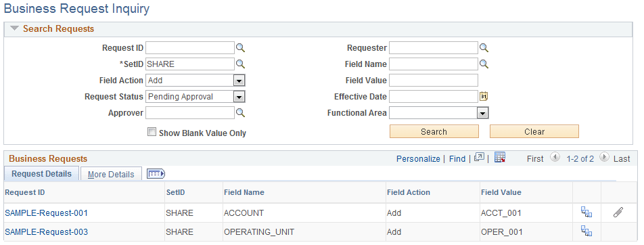The image size is (644, 245).
Task: Select the Request Details tab
Action: coord(41,173)
